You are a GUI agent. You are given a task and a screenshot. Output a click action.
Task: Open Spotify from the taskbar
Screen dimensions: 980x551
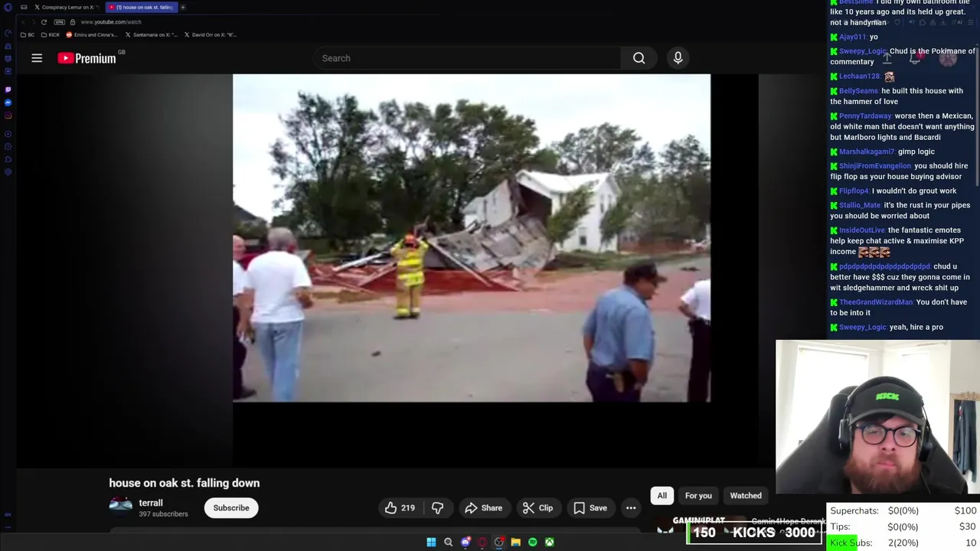pyautogui.click(x=532, y=542)
